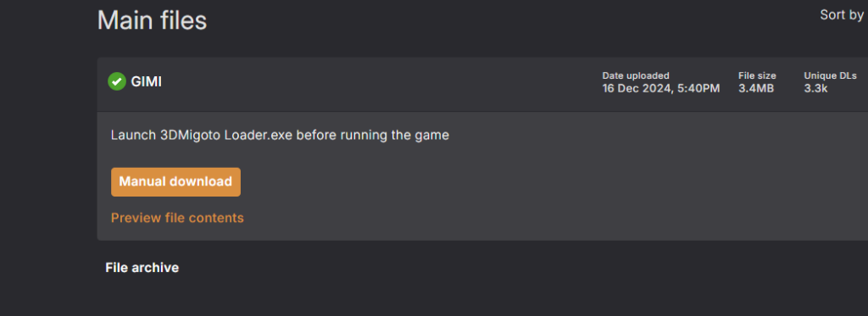Image resolution: width=868 pixels, height=316 pixels.
Task: Click 'before running the game' in the description
Action: 373,135
